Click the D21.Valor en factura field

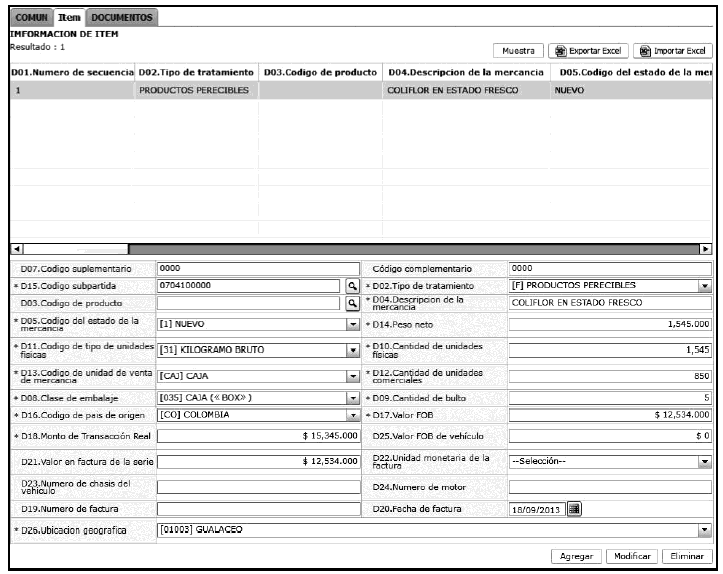point(258,462)
